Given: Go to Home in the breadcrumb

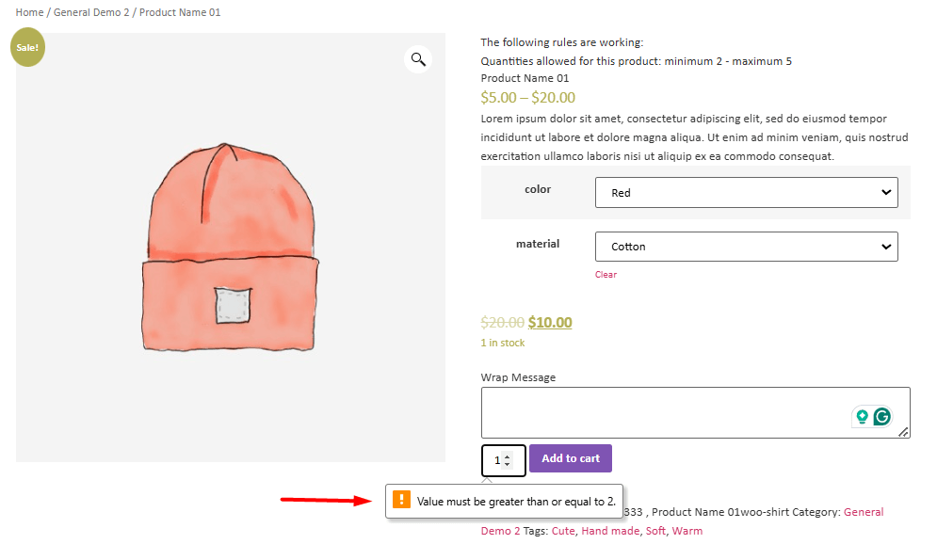Looking at the screenshot, I should point(29,12).
